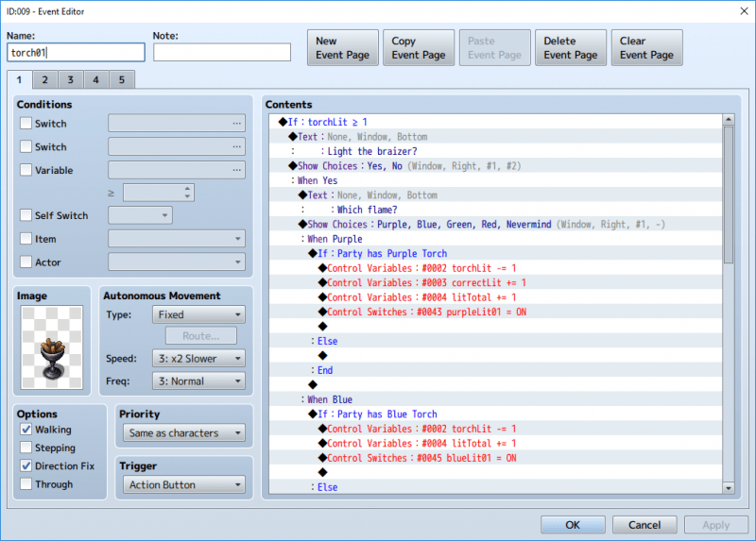Select the ': End' line under Purple

(x=495, y=370)
